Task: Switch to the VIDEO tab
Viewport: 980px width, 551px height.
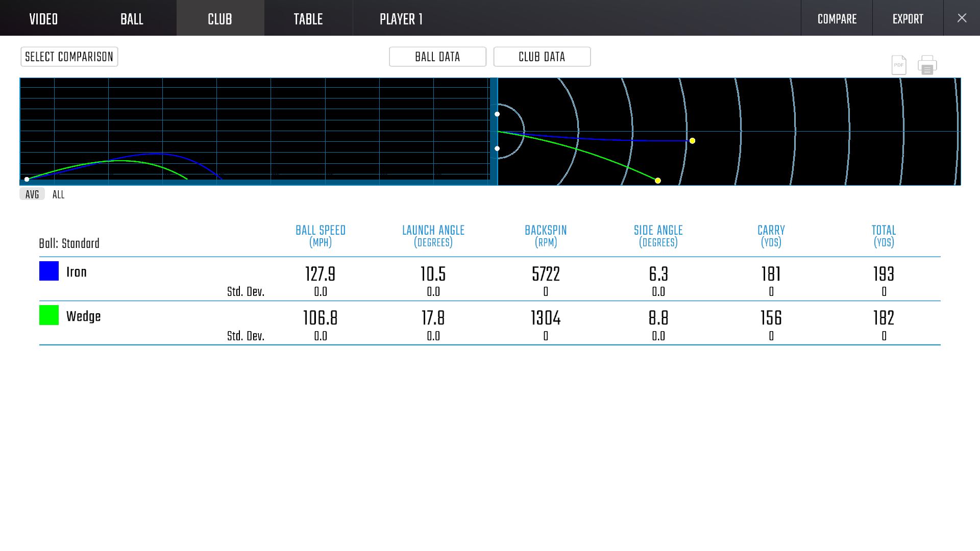Action: tap(44, 19)
